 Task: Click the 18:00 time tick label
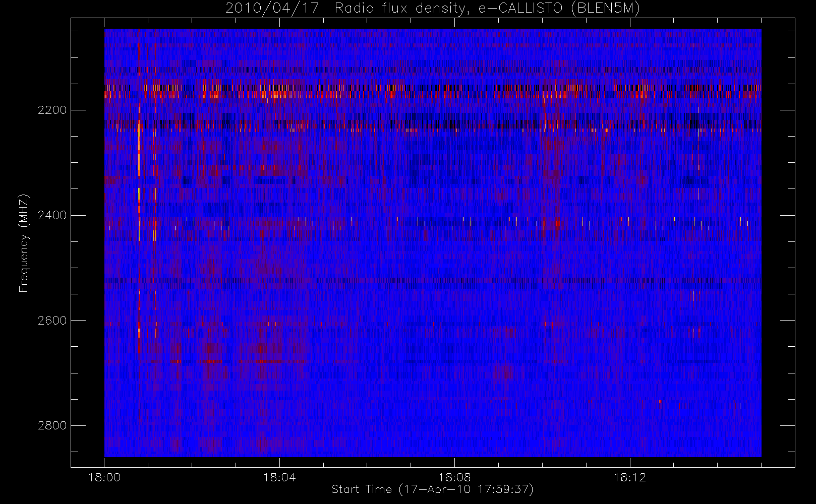[x=104, y=477]
